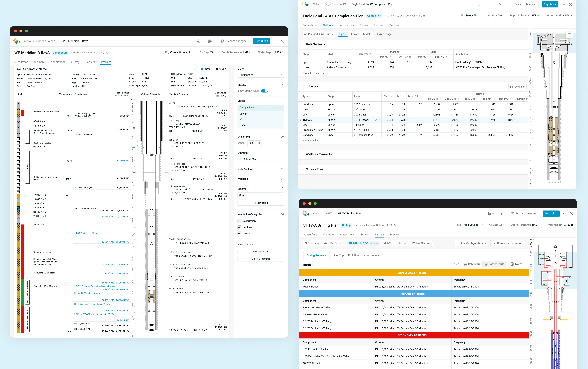588x369 pixels.
Task: Hide Hole Outlines with eye icon
Action: click(x=282, y=169)
